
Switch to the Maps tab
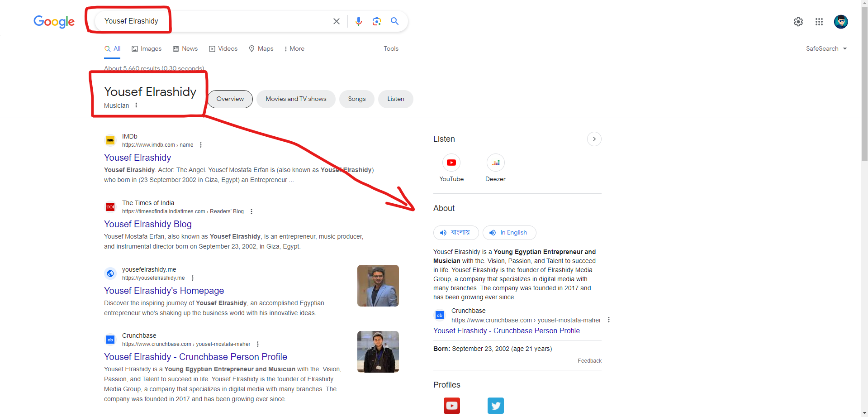[261, 48]
